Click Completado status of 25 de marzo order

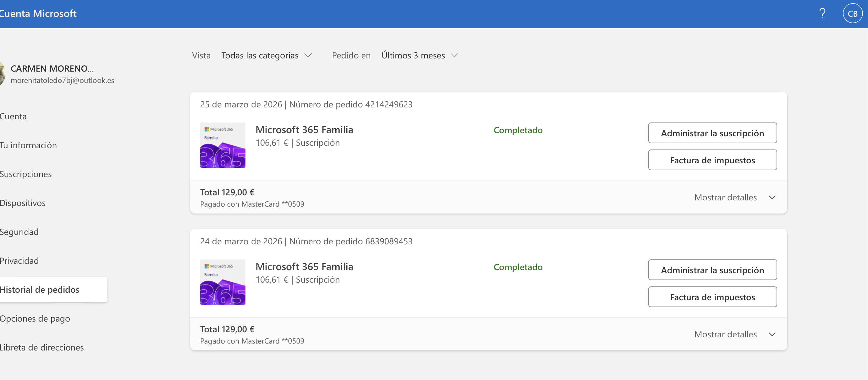pos(518,130)
